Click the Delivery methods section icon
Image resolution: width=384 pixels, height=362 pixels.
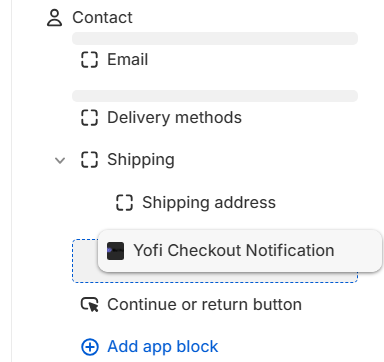point(89,118)
